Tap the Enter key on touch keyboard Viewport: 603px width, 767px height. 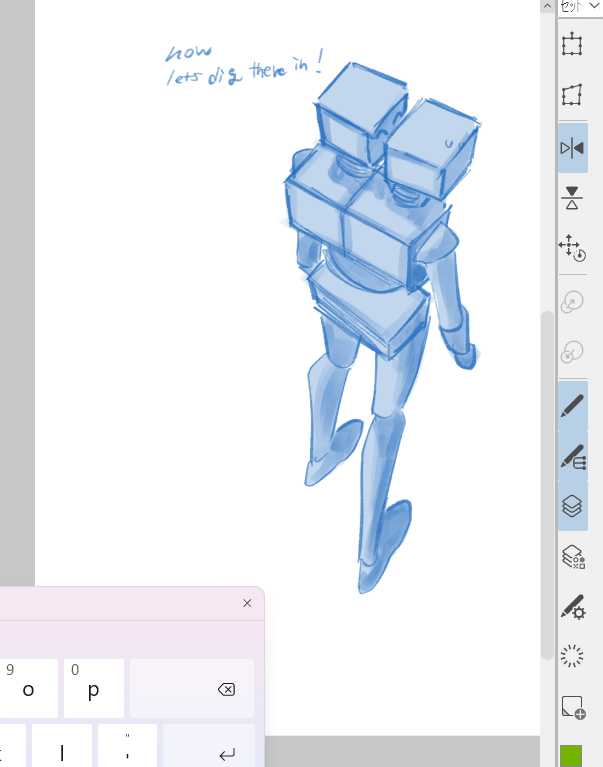209,746
